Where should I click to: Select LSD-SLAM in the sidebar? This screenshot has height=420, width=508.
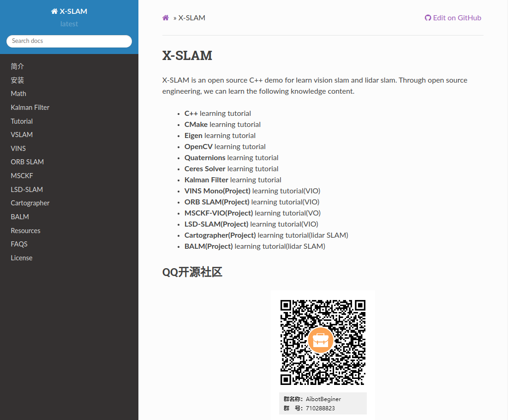tap(27, 189)
